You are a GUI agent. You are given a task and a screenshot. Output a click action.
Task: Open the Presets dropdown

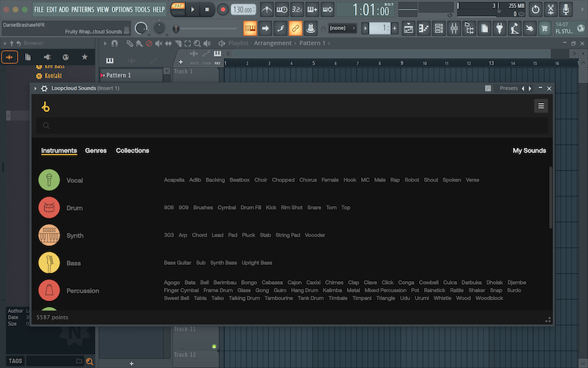click(x=508, y=88)
